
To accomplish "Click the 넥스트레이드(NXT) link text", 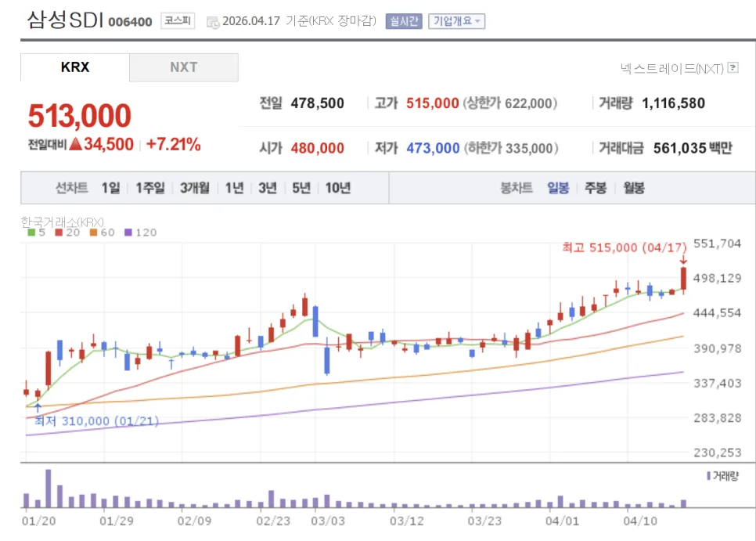I will [671, 68].
